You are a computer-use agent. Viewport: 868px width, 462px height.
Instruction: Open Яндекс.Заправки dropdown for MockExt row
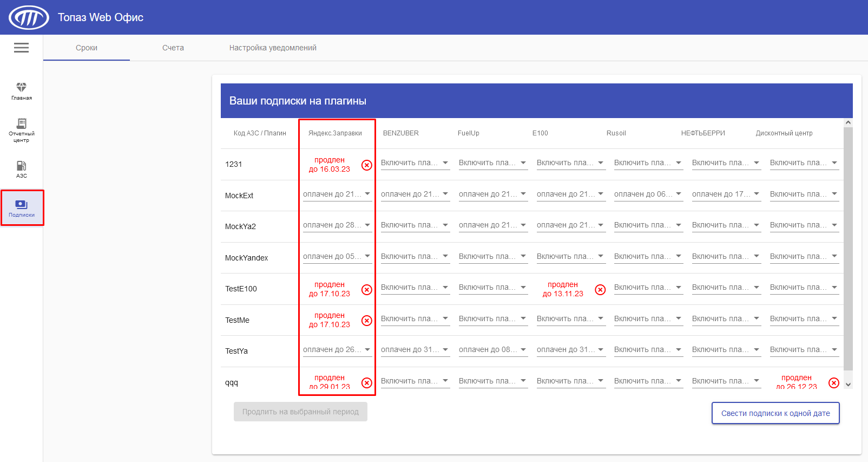[x=337, y=194]
